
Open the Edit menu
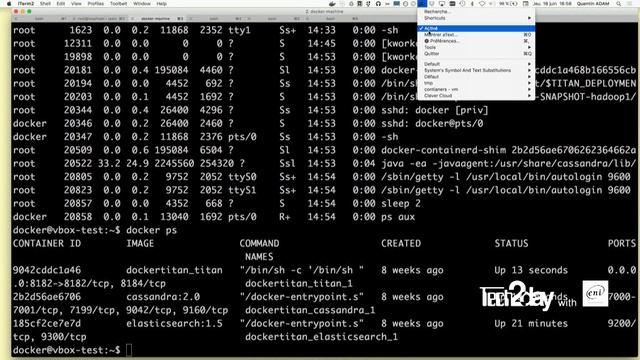click(x=61, y=4)
